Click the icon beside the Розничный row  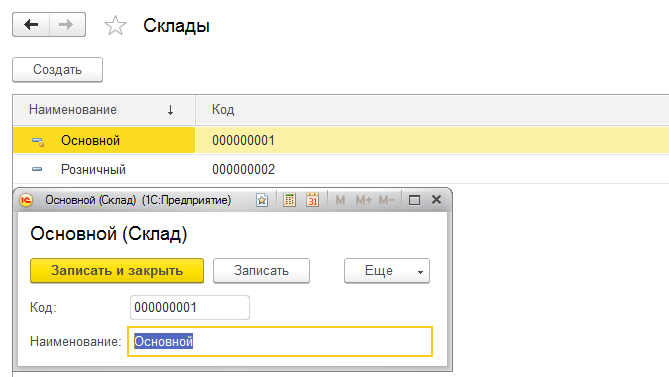point(37,169)
